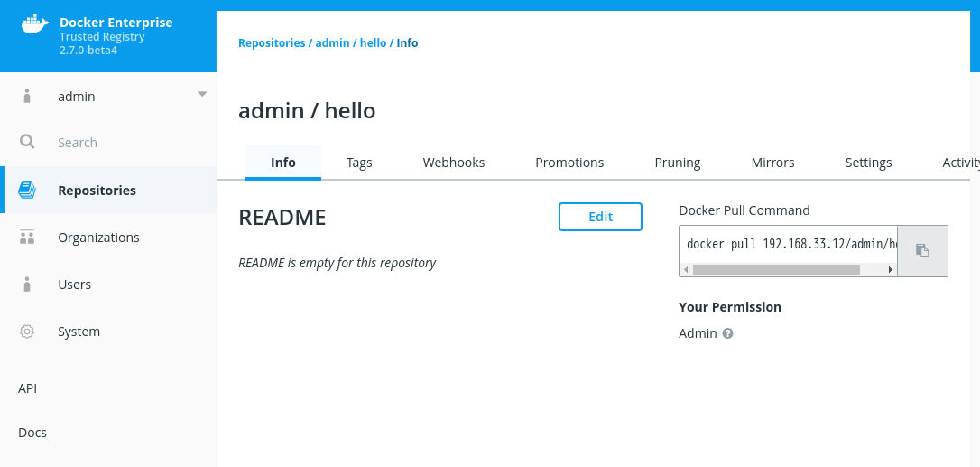Click the hello breadcrumb link

[x=373, y=43]
